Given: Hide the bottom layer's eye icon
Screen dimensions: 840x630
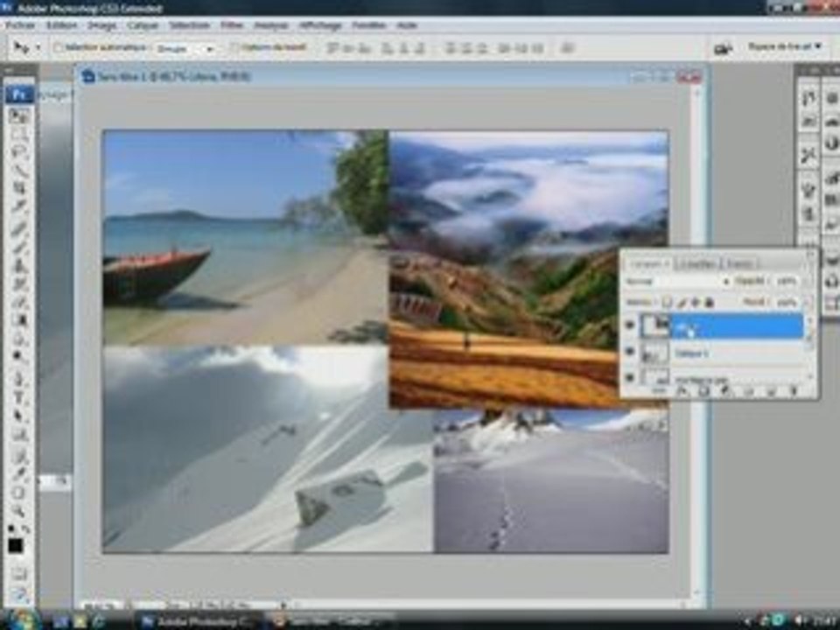Looking at the screenshot, I should tap(630, 376).
